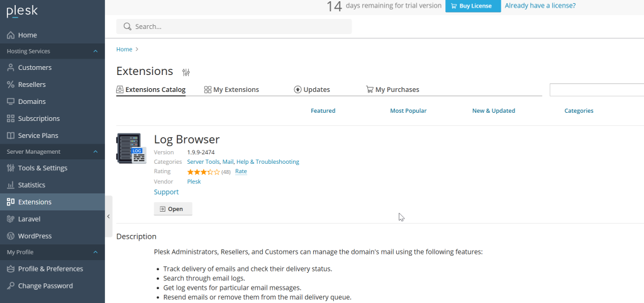Open the Support link
This screenshot has width=644, height=303.
pos(166,192)
